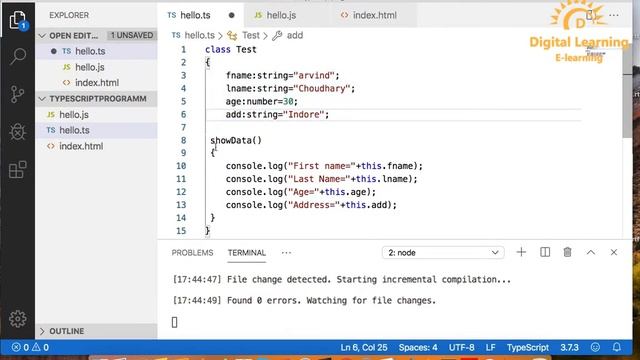The width and height of the screenshot is (640, 360).
Task: Click the errors count in status bar
Action: point(20,347)
